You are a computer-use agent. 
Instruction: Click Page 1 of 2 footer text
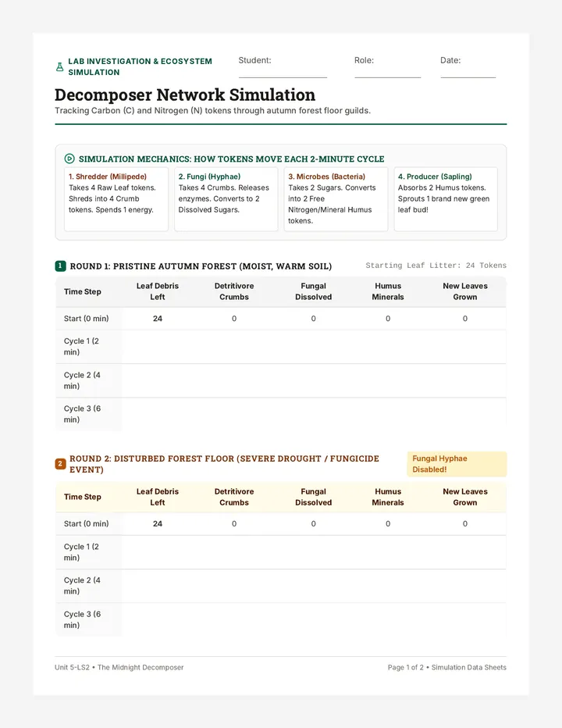pos(447,667)
